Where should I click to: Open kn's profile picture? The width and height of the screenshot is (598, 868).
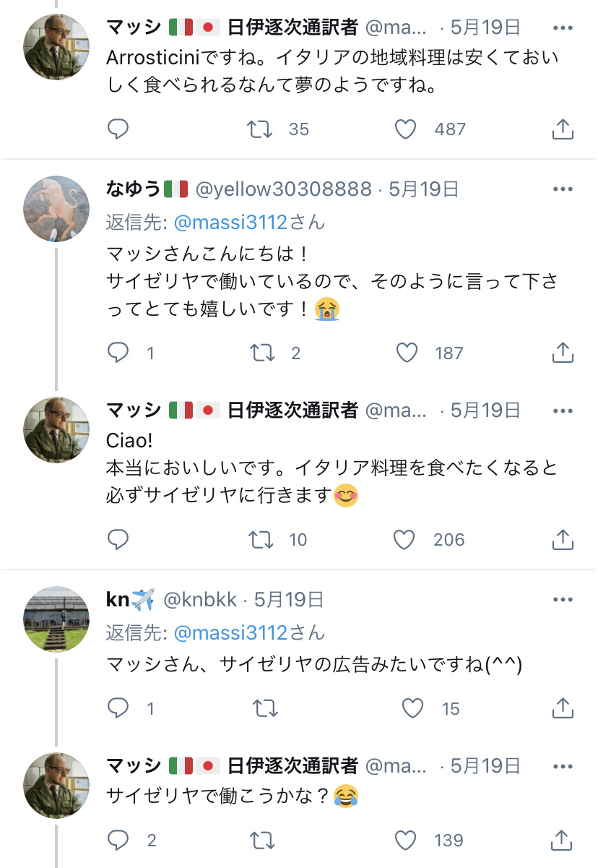(56, 619)
